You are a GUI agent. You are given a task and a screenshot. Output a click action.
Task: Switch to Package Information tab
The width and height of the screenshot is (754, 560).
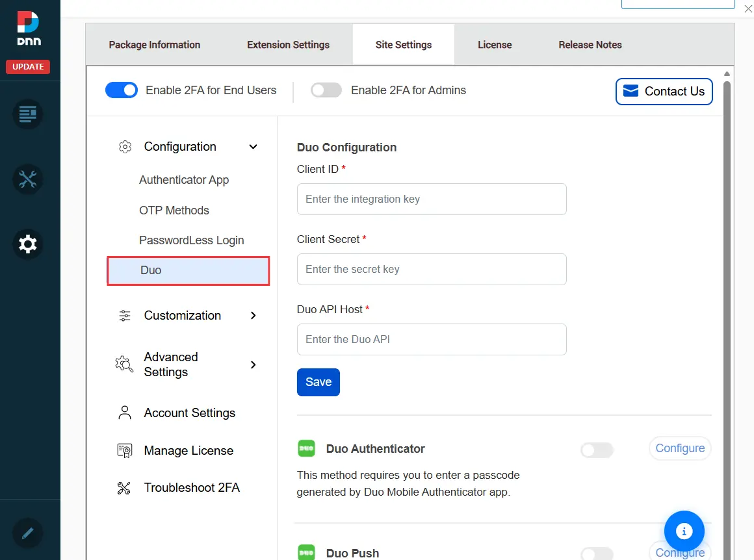pyautogui.click(x=154, y=45)
